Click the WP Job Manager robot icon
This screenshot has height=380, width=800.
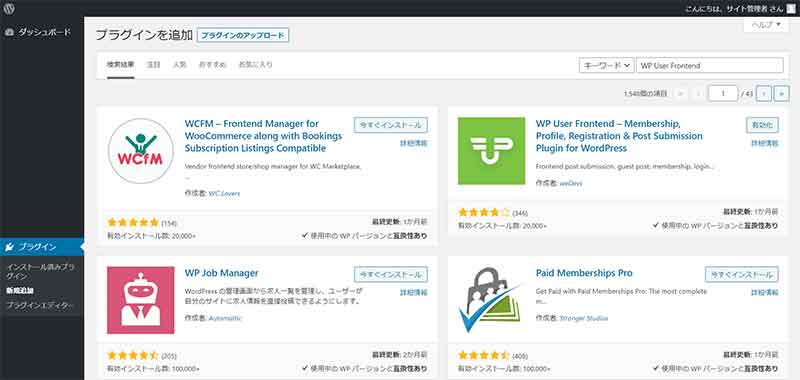pos(141,300)
